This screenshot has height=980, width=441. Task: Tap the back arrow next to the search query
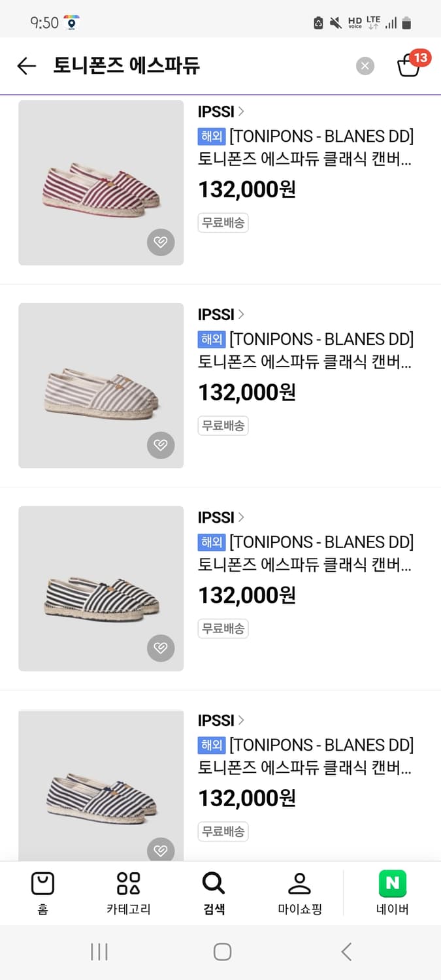click(x=25, y=66)
